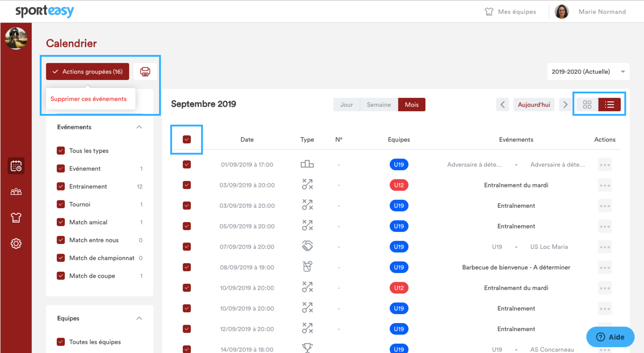Go to next month arrow
Screen dimensions: 644x353
click(x=565, y=104)
